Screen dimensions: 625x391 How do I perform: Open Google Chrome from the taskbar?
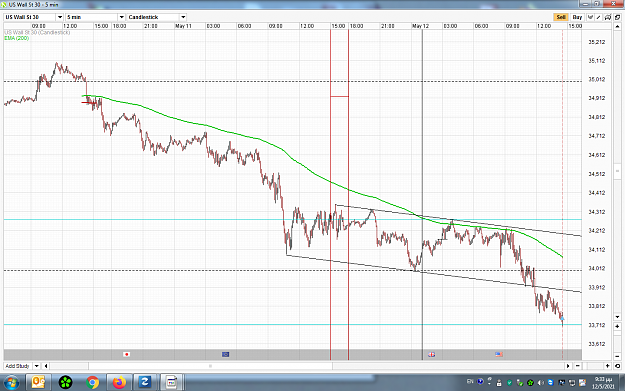92,383
